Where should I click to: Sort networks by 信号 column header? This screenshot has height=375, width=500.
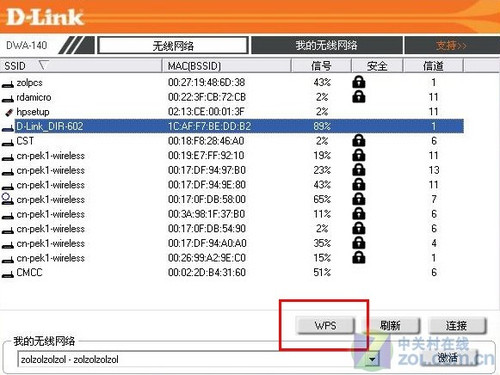[x=321, y=66]
